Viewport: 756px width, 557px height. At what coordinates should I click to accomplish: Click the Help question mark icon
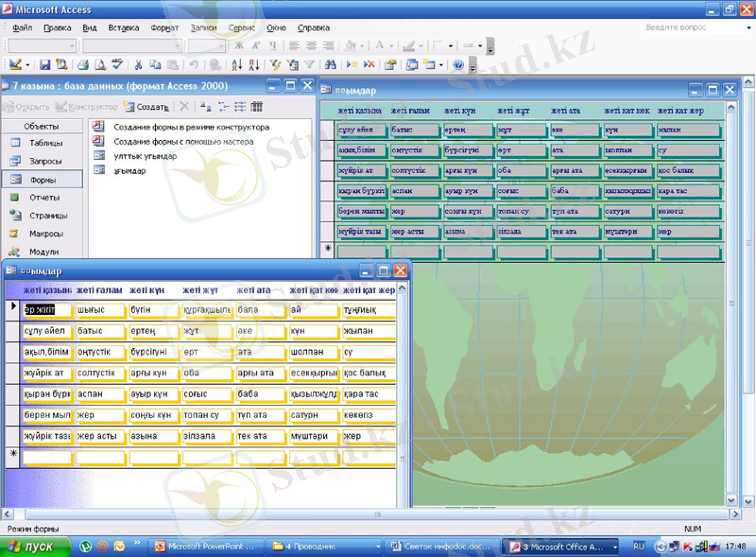coord(458,65)
